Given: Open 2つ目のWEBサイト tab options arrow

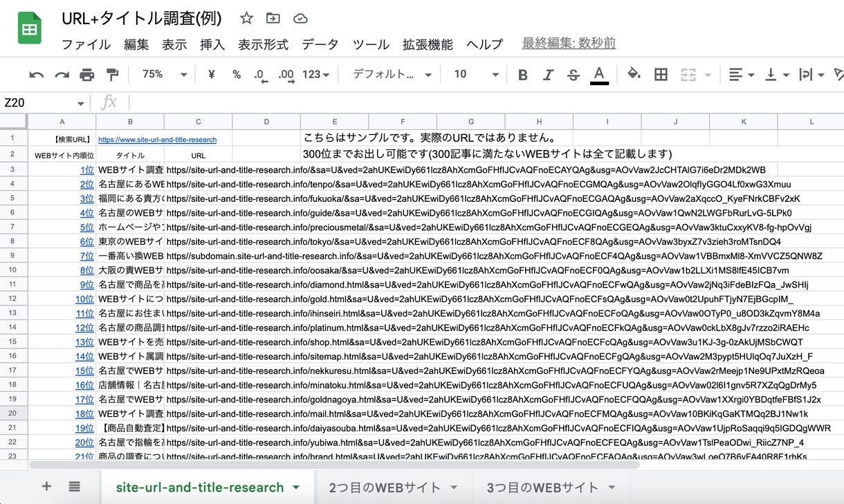Looking at the screenshot, I should [x=455, y=487].
